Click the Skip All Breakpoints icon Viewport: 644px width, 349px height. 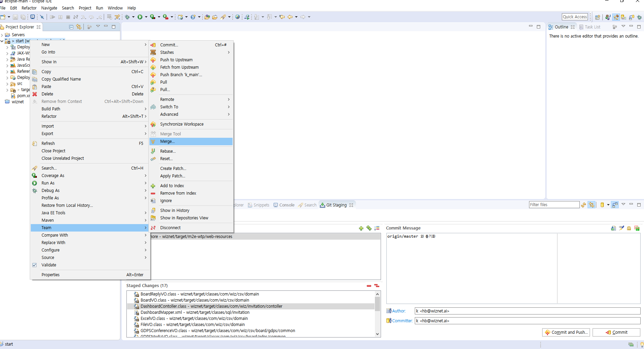(x=42, y=17)
